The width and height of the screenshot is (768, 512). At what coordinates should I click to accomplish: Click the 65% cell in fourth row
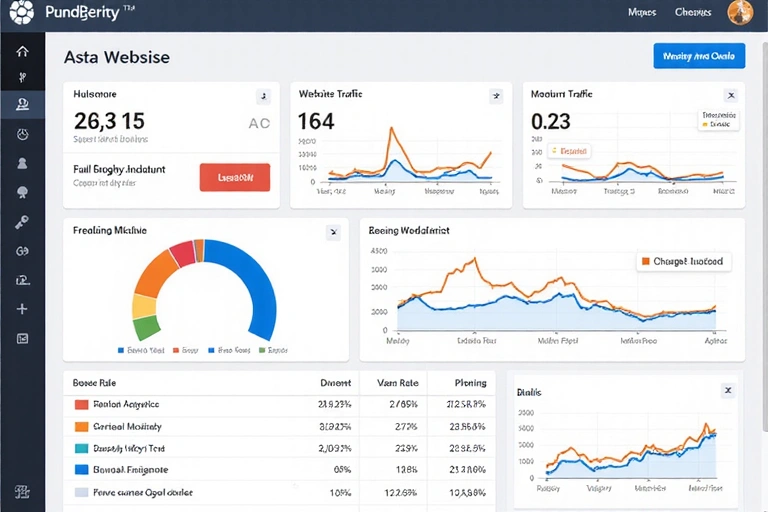(x=342, y=469)
